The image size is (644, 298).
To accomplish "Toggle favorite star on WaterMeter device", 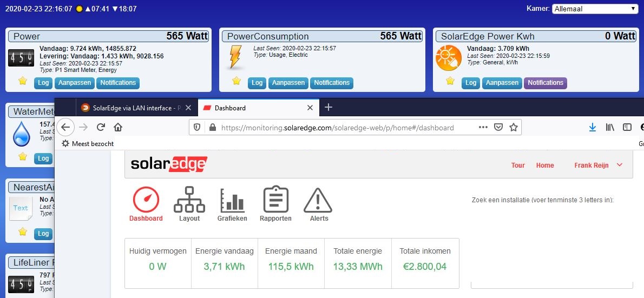I will point(23,156).
